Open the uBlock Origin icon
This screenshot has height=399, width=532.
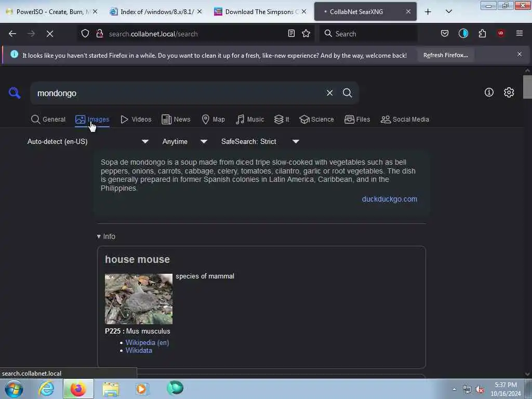[x=501, y=33]
